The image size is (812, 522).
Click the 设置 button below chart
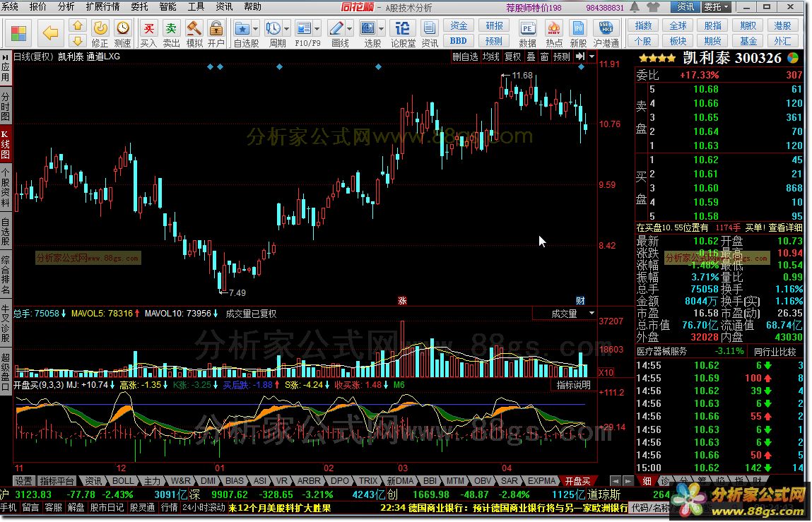click(23, 480)
